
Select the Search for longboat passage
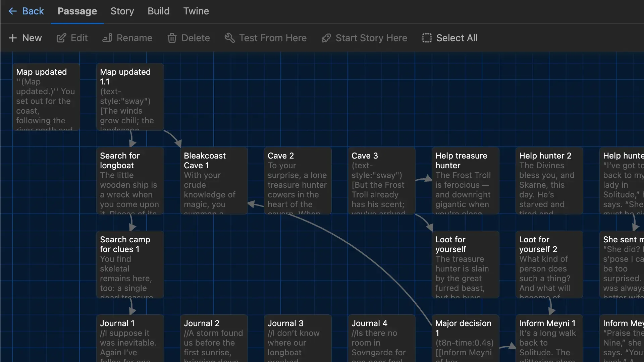(x=130, y=181)
